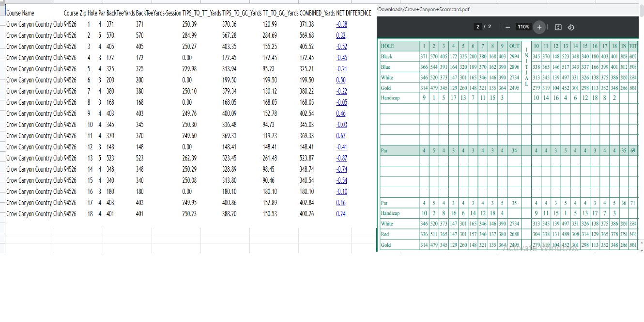This screenshot has height=322, width=644.
Task: Select the 371.38 combined yards cell
Action: pyautogui.click(x=307, y=24)
